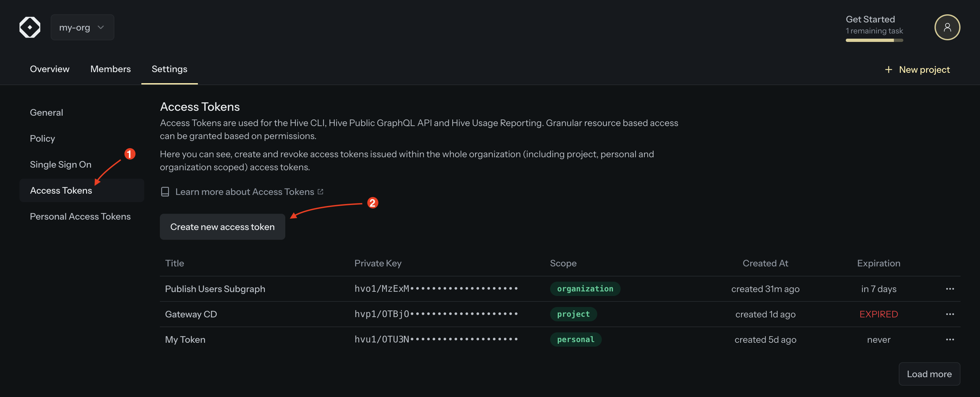Click the plus icon beside New project
The image size is (980, 397).
coord(888,70)
